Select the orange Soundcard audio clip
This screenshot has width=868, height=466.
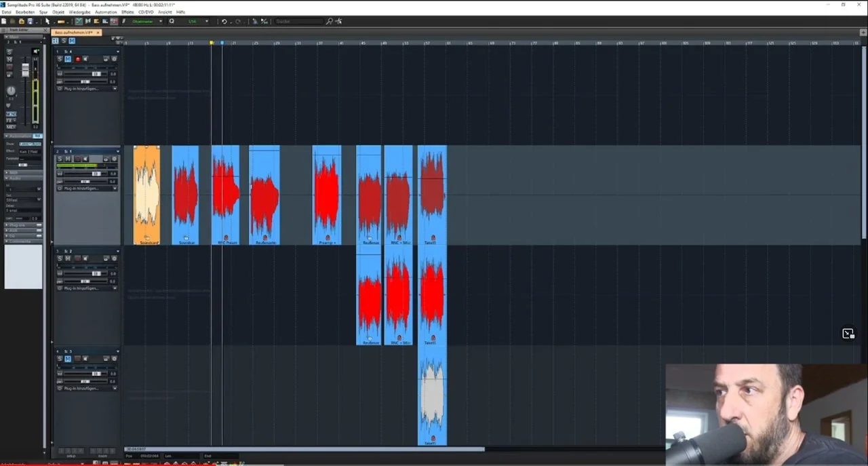pyautogui.click(x=146, y=193)
